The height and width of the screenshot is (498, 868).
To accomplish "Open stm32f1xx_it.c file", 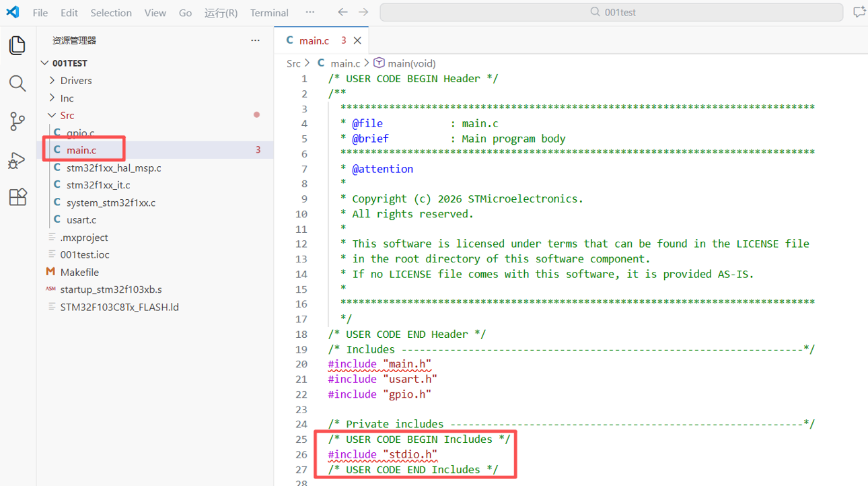I will pos(155,184).
